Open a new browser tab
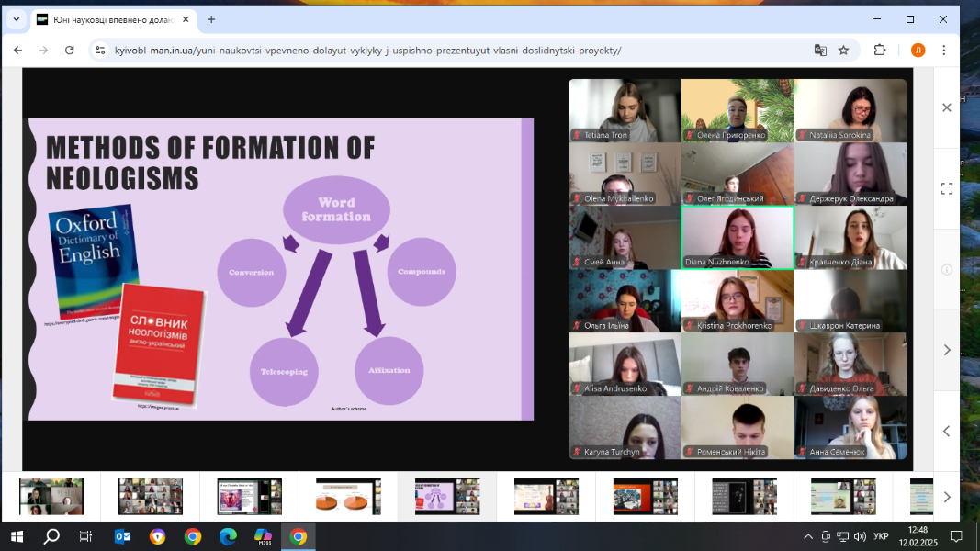Viewport: 980px width, 551px height. (211, 19)
